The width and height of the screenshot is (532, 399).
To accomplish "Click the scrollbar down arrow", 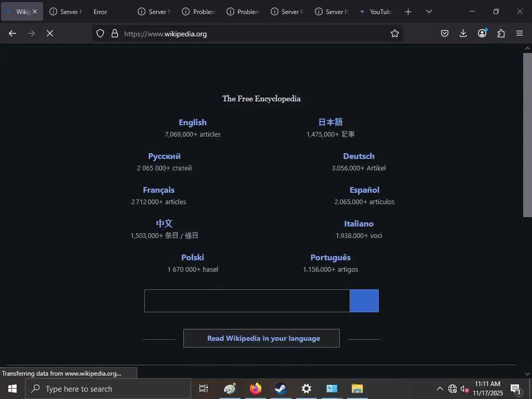I will [x=527, y=374].
